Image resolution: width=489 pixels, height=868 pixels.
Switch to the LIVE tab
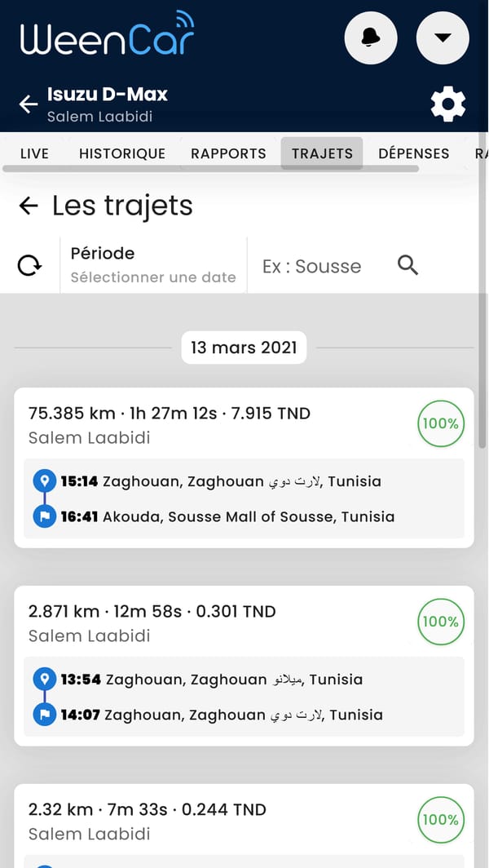(x=34, y=153)
